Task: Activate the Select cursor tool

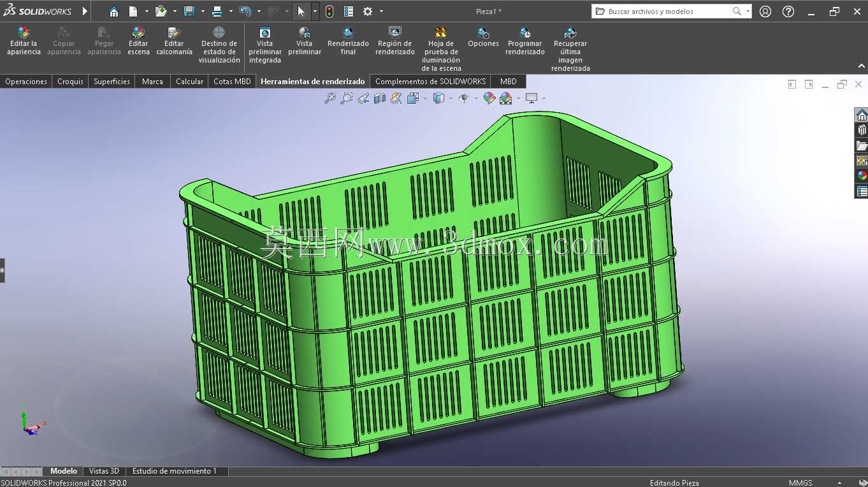Action: pos(301,11)
